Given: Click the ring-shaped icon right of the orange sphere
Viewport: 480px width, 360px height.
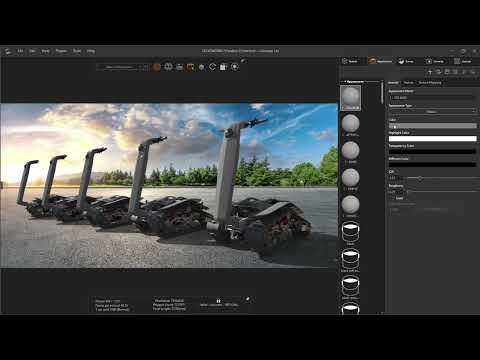Looking at the screenshot, I should pos(168,67).
